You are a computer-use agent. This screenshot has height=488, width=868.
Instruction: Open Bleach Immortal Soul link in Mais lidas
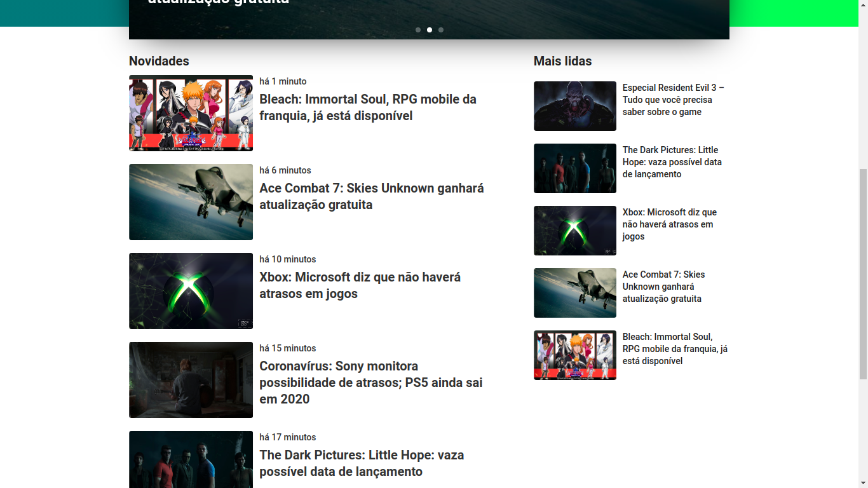pyautogui.click(x=675, y=349)
